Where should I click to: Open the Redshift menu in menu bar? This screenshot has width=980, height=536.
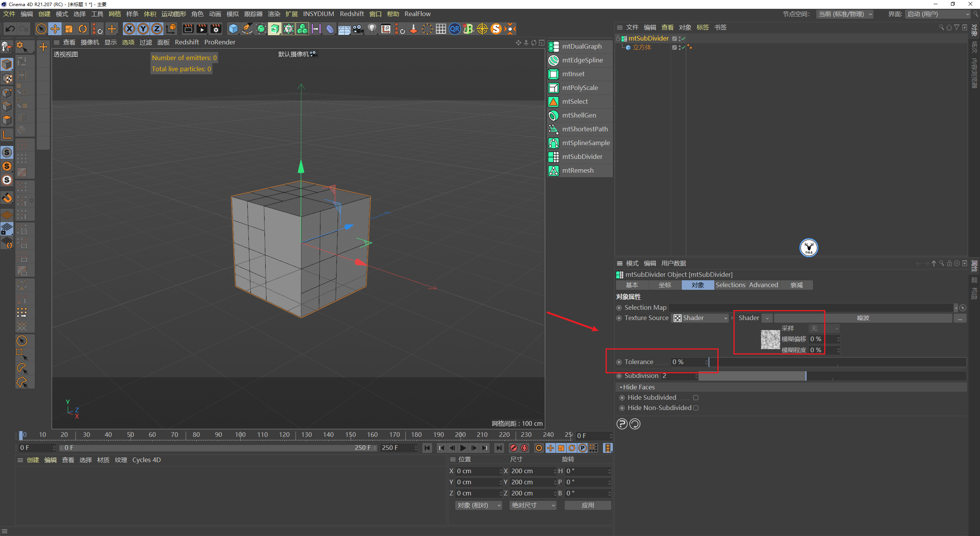(x=351, y=14)
